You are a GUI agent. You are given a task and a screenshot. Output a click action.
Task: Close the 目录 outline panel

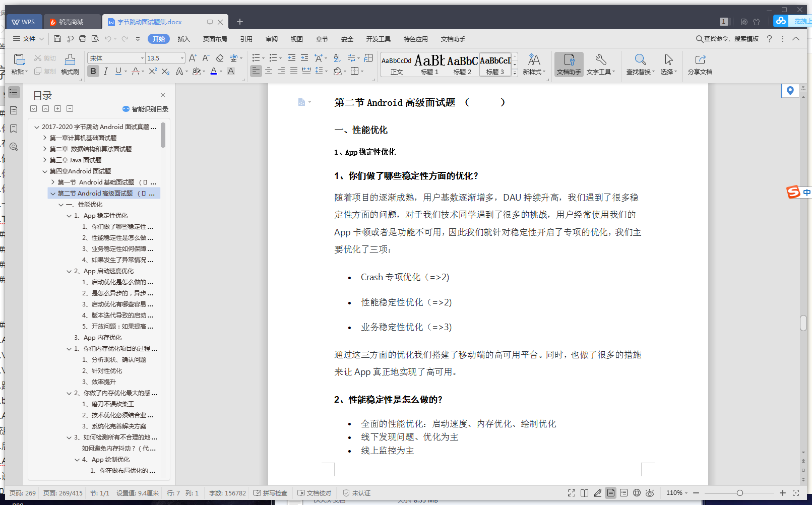163,95
